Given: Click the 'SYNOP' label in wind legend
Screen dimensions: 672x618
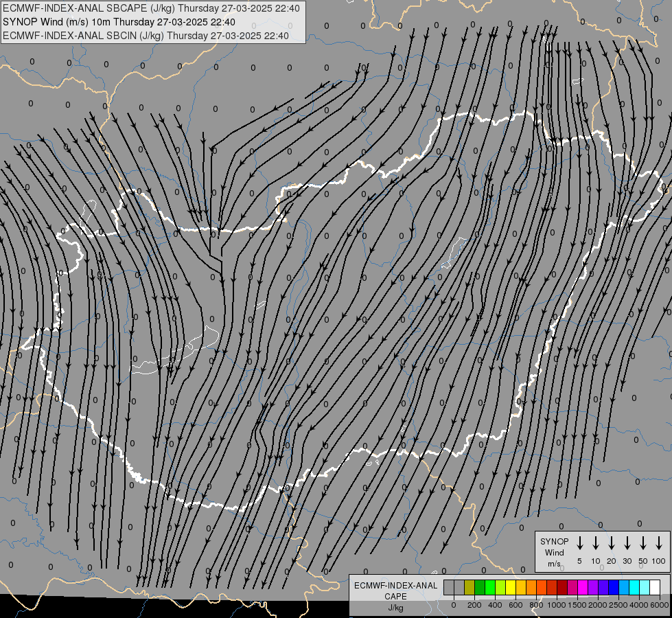Looking at the screenshot, I should tap(554, 541).
